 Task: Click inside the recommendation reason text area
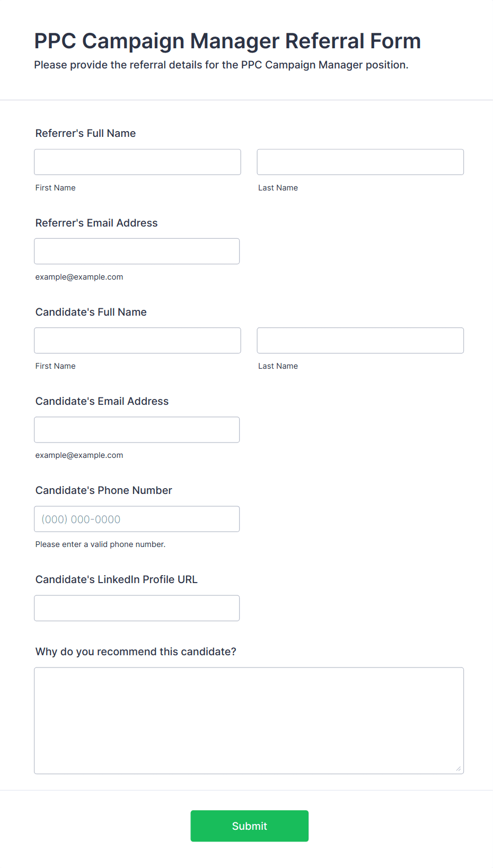[249, 720]
